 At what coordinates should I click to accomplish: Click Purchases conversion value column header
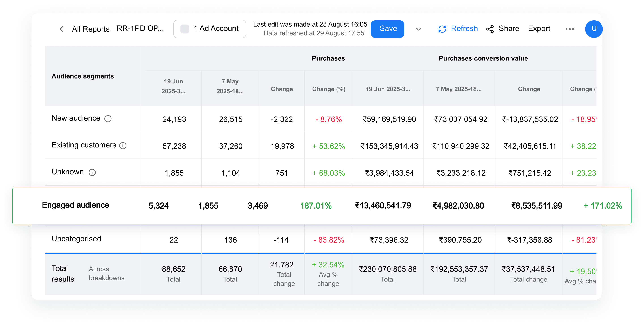click(x=483, y=58)
